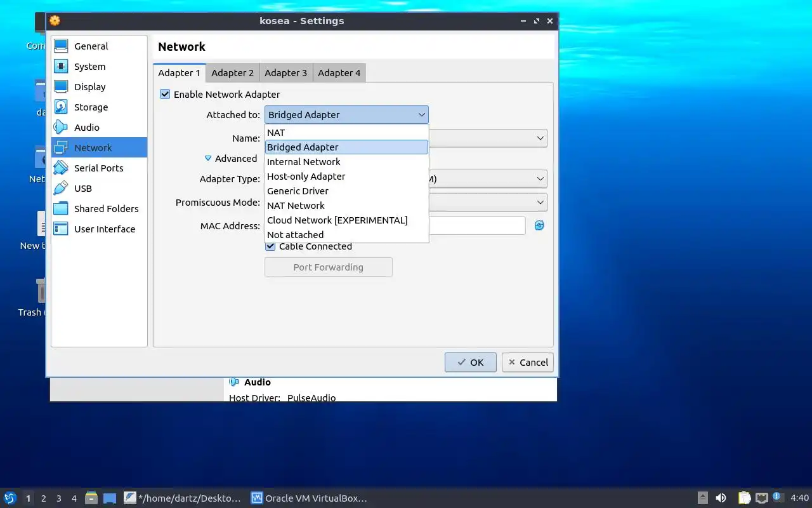The height and width of the screenshot is (508, 812).
Task: Click the removable media tray icon
Action: tap(703, 498)
